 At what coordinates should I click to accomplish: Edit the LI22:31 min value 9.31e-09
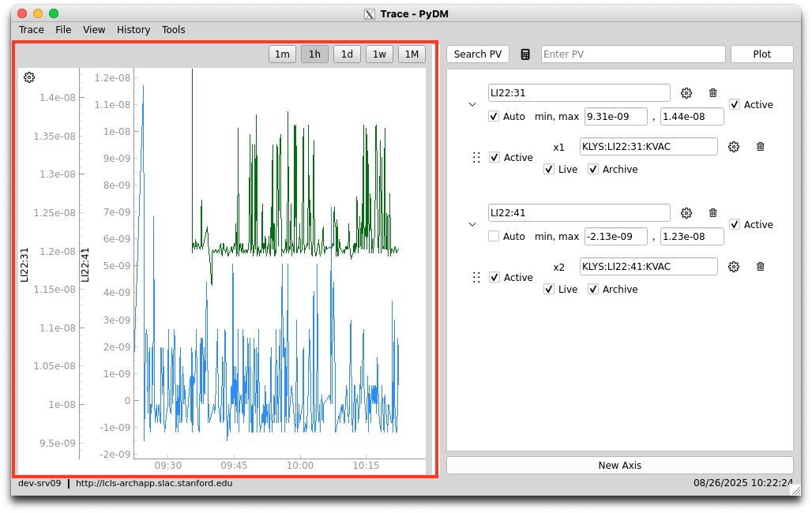tap(616, 117)
